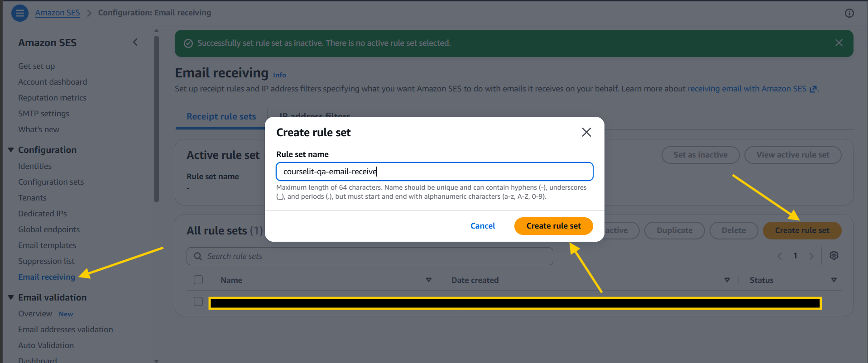
Task: Open Email addresses validation
Action: [66, 330]
